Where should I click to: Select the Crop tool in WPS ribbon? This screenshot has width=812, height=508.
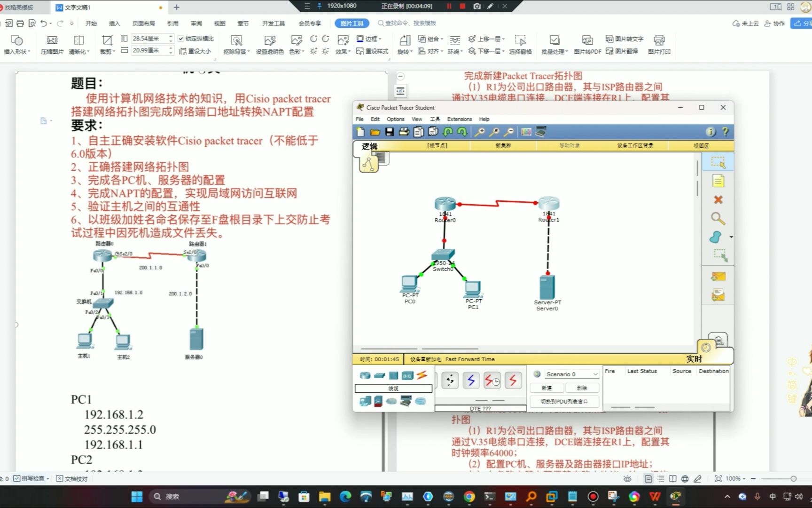(x=107, y=44)
